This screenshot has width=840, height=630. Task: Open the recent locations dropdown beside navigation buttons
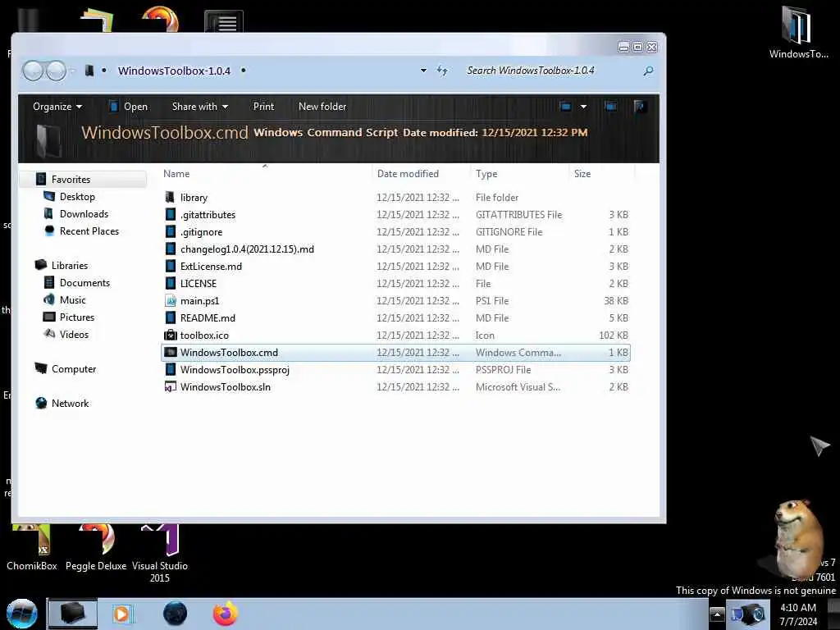click(x=72, y=71)
